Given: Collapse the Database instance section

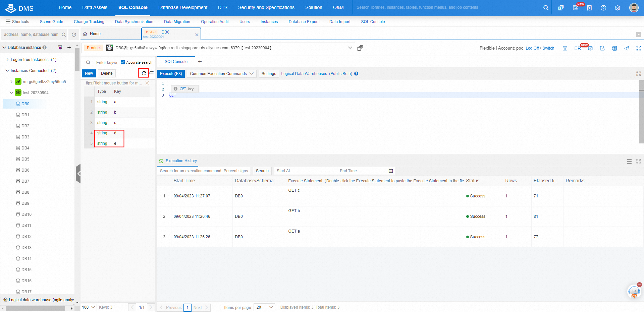Looking at the screenshot, I should (x=4, y=48).
